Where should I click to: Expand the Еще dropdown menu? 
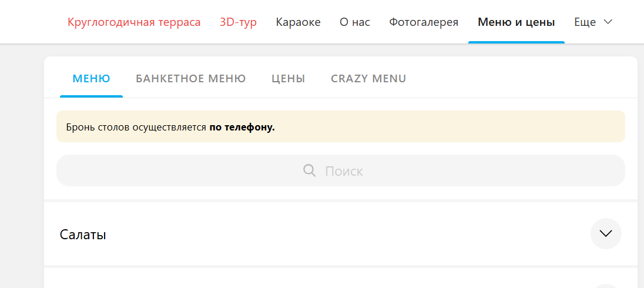coord(593,22)
